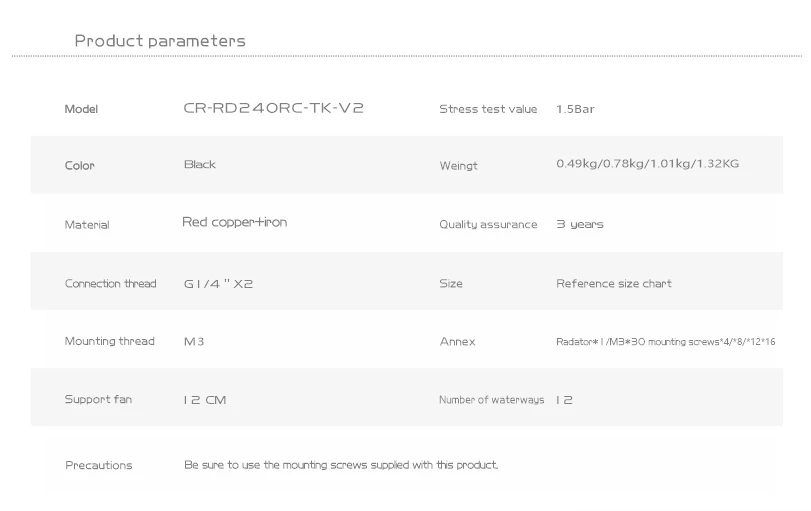This screenshot has width=811, height=511.
Task: Select the Mounting thread label
Action: [x=110, y=341]
